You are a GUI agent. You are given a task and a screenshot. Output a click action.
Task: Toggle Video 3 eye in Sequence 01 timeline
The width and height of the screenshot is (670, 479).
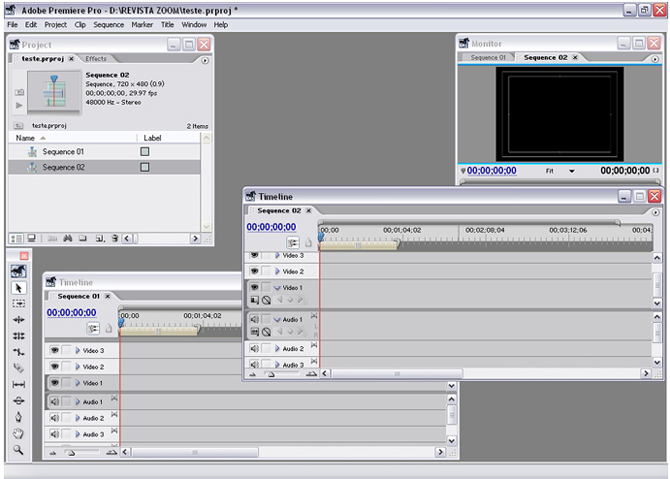click(54, 351)
